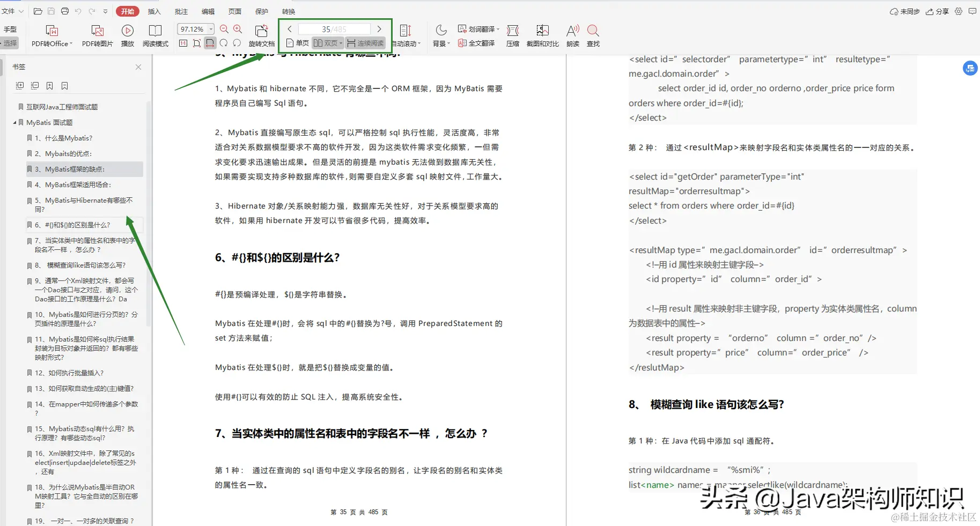Open 截图和对比 screenshot comparison
The height and width of the screenshot is (526, 980).
(x=542, y=35)
